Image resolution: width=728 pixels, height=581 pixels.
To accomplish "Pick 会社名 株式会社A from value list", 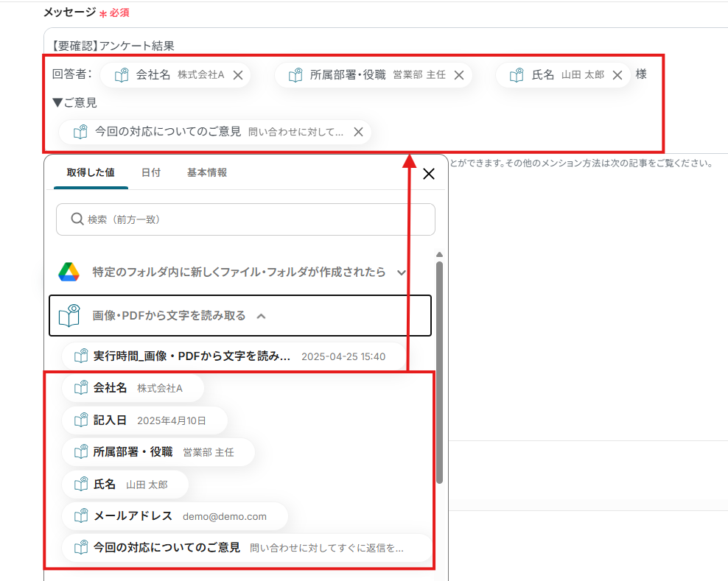I will point(133,388).
